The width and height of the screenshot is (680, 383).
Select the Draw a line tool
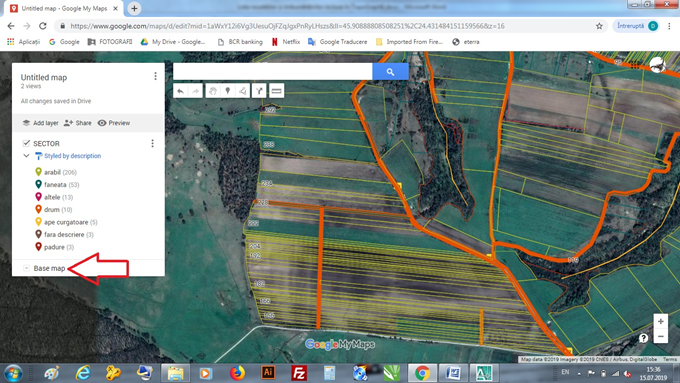(x=242, y=91)
